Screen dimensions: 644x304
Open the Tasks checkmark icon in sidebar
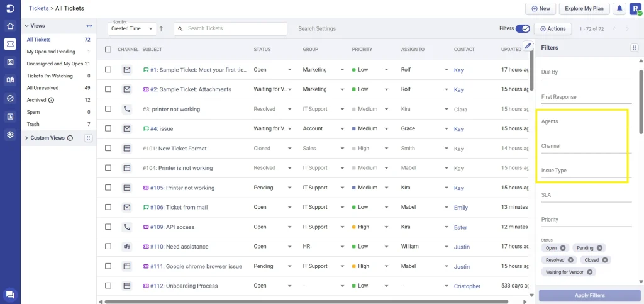click(10, 99)
